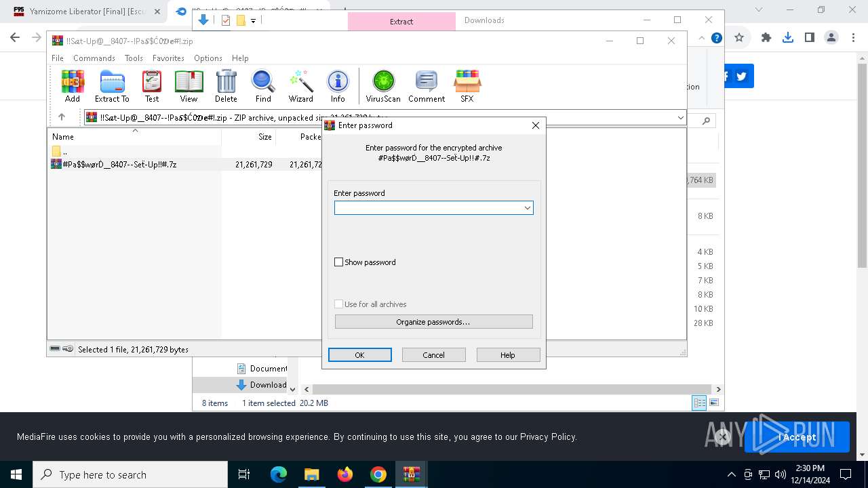Click the Explorer horizontal scrollbar right arrow
The width and height of the screenshot is (868, 488).
718,389
